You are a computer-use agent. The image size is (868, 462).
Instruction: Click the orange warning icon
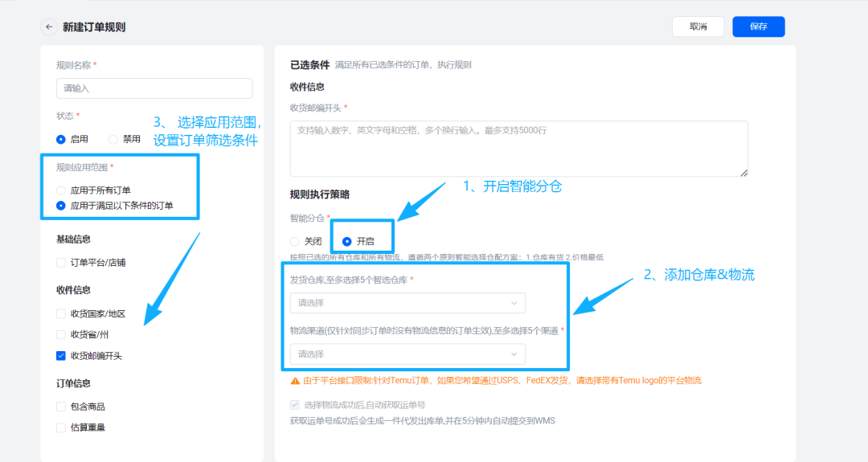[x=295, y=380]
